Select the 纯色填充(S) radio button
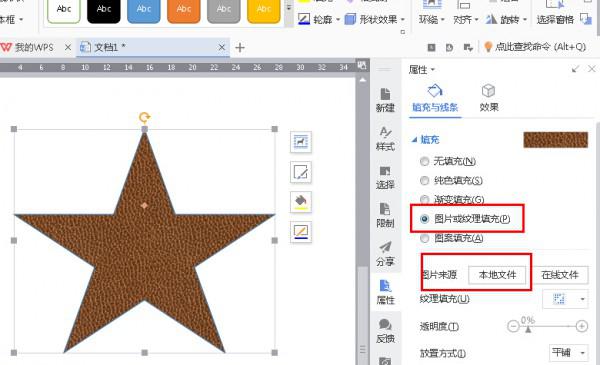 tap(424, 181)
